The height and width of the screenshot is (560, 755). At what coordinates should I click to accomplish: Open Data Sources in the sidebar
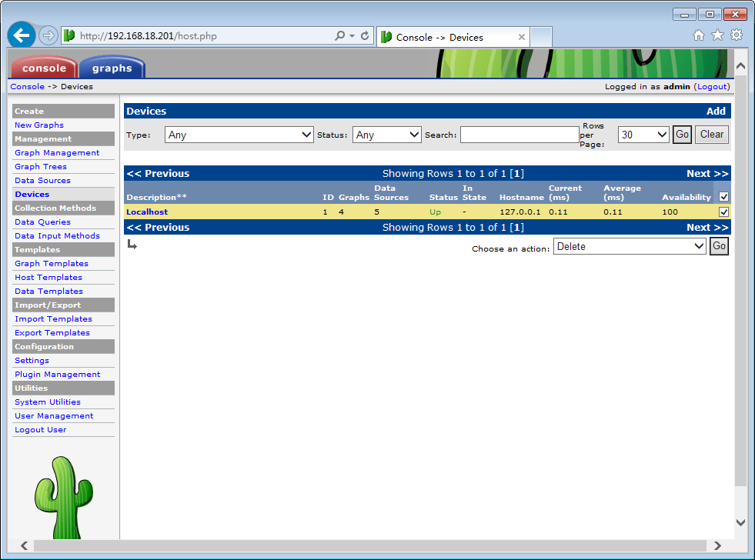42,181
